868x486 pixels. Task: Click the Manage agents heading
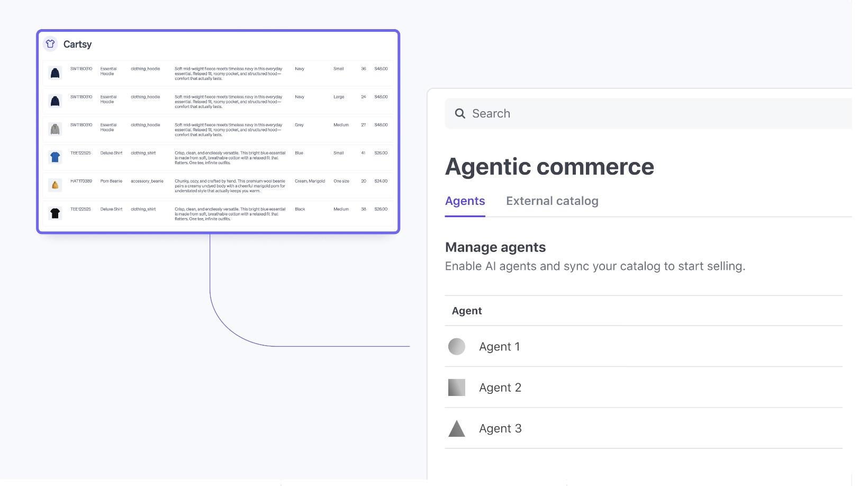pyautogui.click(x=495, y=247)
